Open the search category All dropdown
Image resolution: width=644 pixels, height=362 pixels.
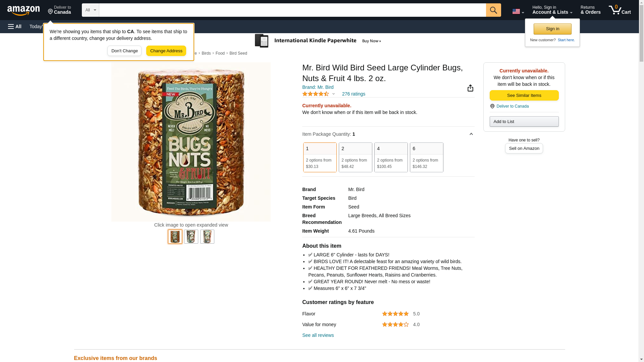[x=90, y=10]
